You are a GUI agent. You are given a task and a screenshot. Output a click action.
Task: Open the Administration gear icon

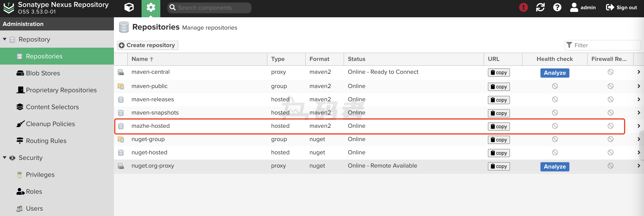(151, 7)
